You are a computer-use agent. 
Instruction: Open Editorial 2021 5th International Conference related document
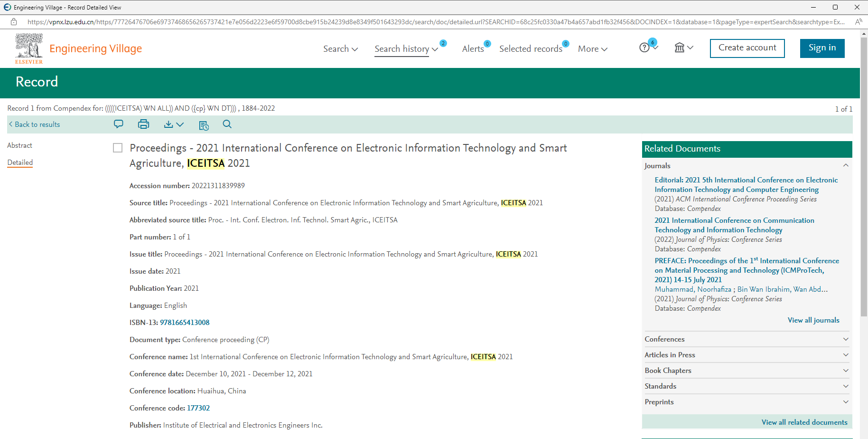click(746, 185)
